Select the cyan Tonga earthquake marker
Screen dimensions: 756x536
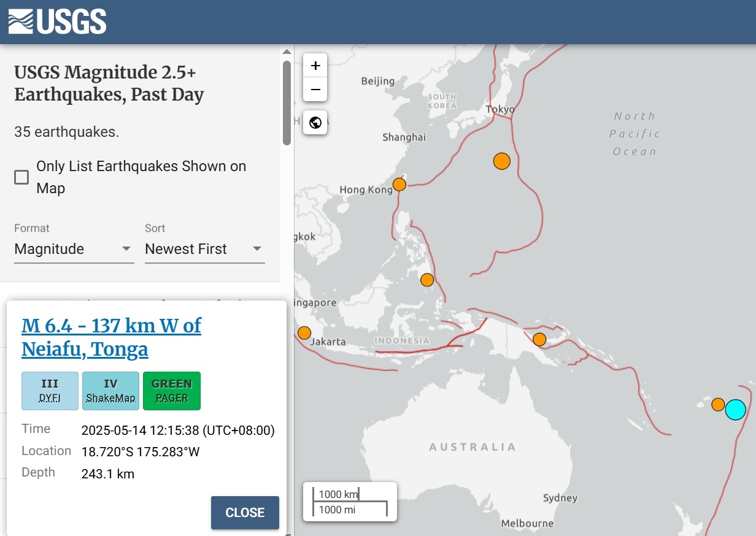[x=735, y=409]
